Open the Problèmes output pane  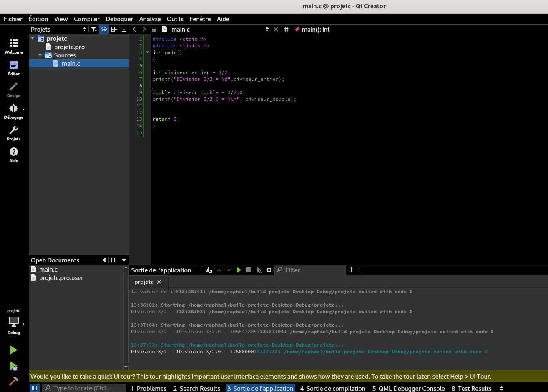(148, 388)
